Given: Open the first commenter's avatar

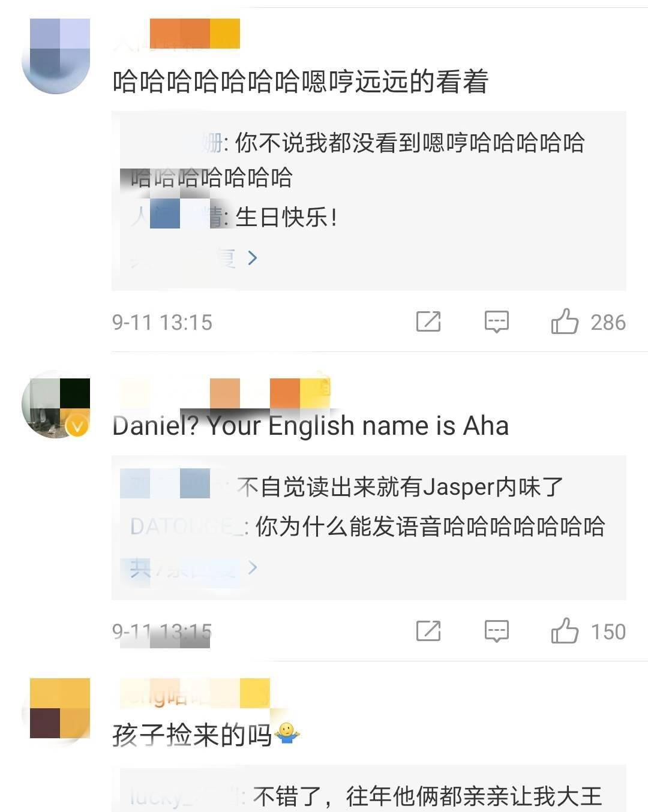Looking at the screenshot, I should coord(56,56).
